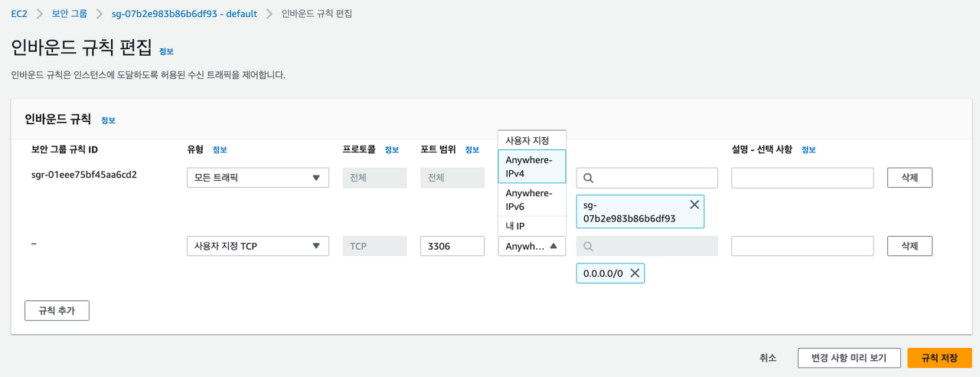Image resolution: width=980 pixels, height=377 pixels.
Task: Select Anywhere-IPv4 source option
Action: pyautogui.click(x=532, y=166)
